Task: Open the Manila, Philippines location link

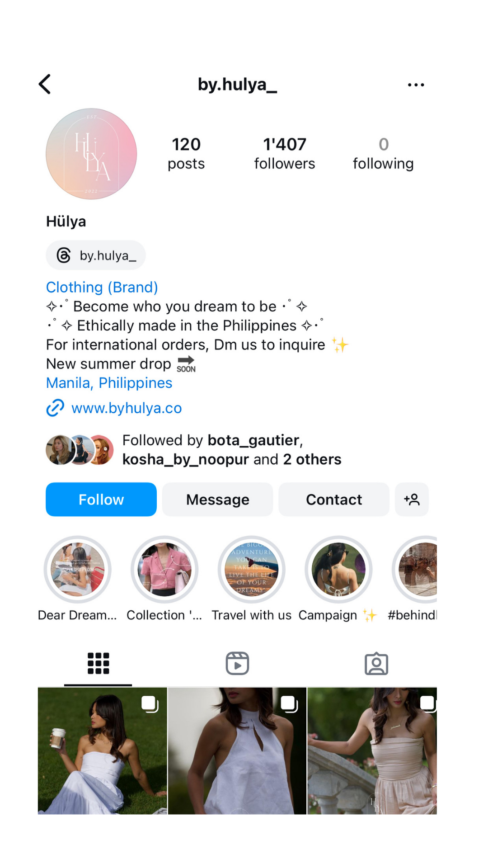Action: (109, 383)
